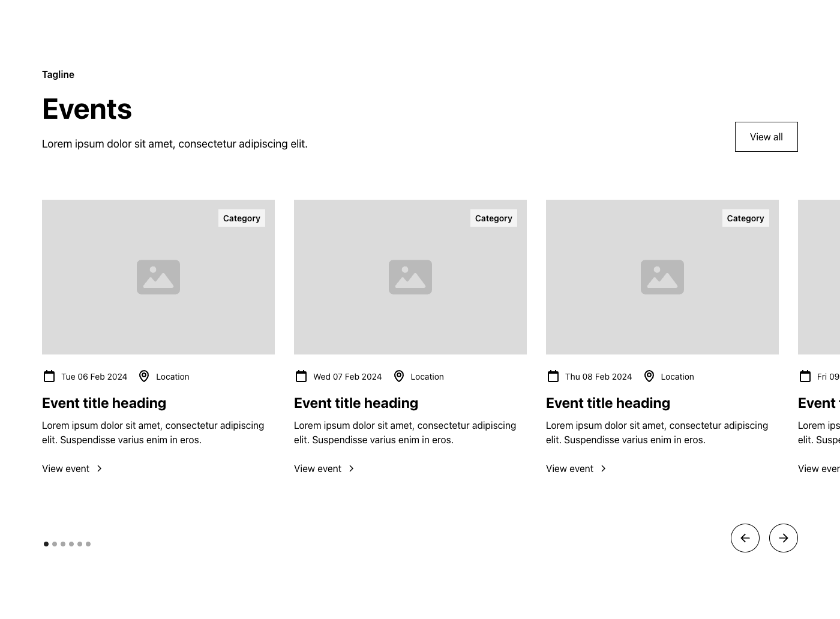Open View event link under Wed 07 Feb card

click(x=324, y=468)
